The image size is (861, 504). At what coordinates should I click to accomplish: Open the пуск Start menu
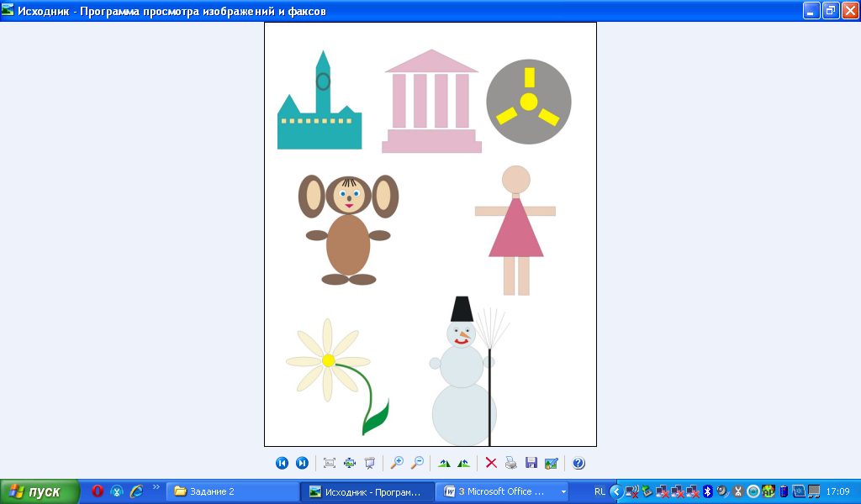pos(40,491)
